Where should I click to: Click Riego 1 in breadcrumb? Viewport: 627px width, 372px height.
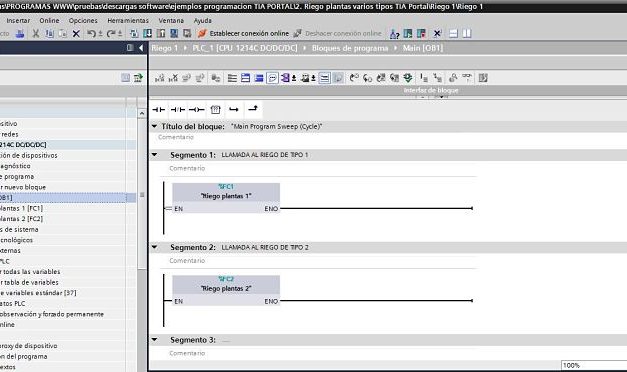164,48
